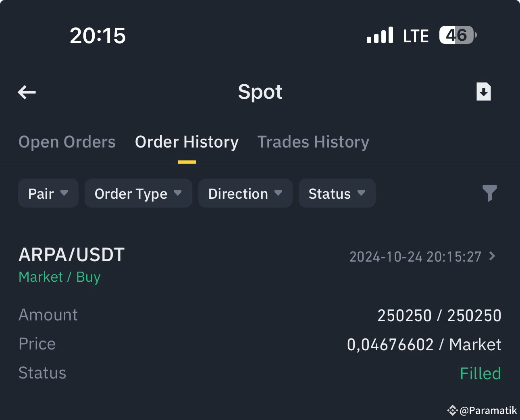Click the back arrow to leave Spot orders
The width and height of the screenshot is (520, 420).
[27, 92]
